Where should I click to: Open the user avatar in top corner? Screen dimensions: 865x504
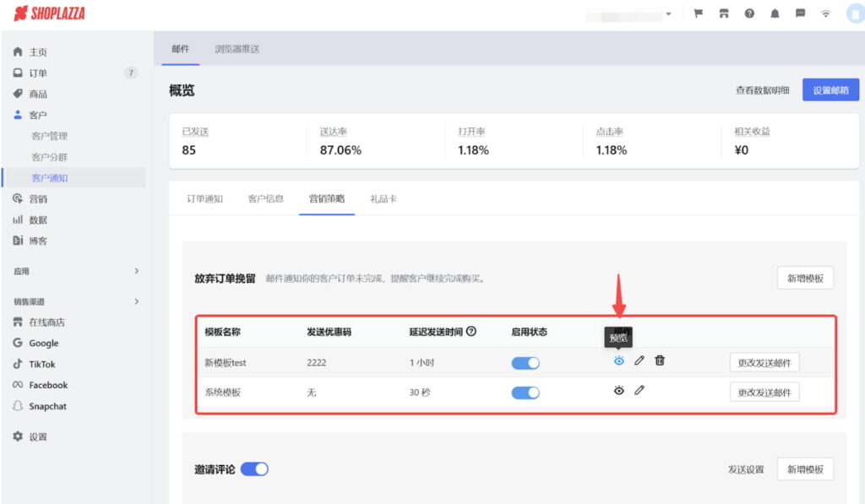855,14
